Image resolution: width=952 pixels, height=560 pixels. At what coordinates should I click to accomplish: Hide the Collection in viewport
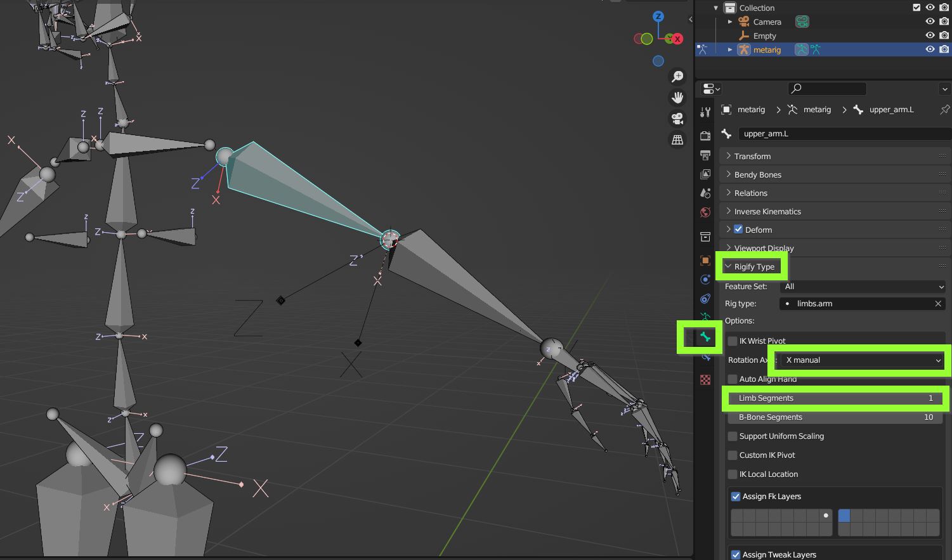(930, 8)
